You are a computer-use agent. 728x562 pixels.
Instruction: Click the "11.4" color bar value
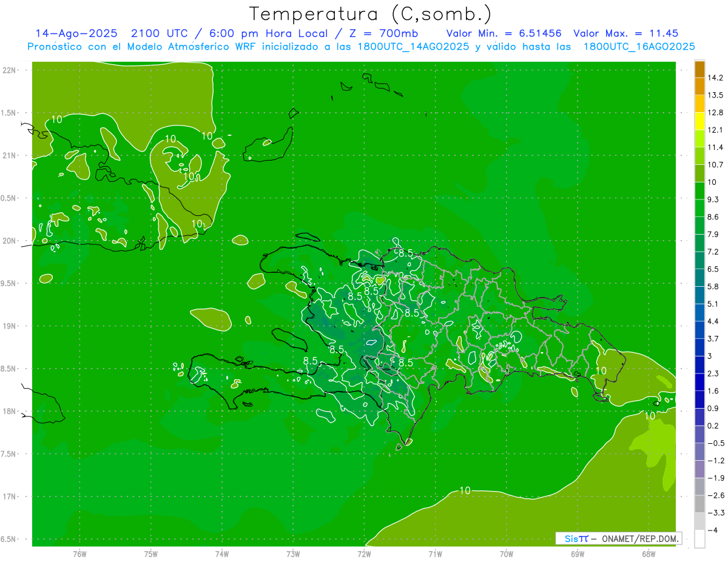[715, 147]
